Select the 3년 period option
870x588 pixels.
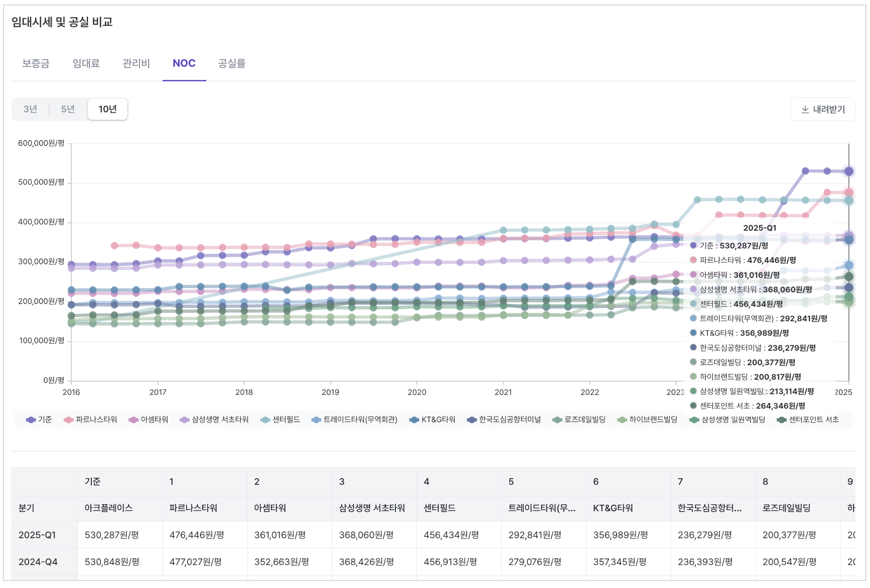[x=31, y=109]
